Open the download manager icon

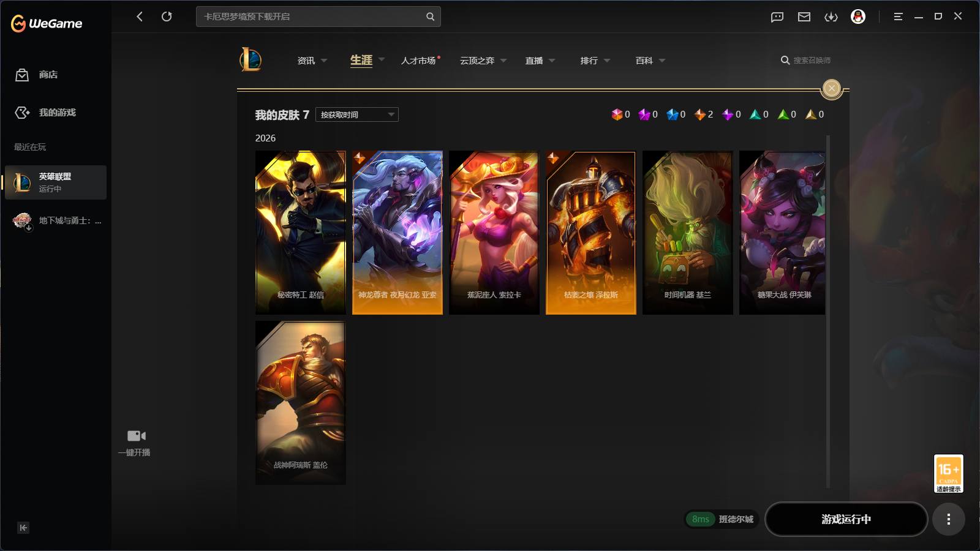[x=831, y=17]
